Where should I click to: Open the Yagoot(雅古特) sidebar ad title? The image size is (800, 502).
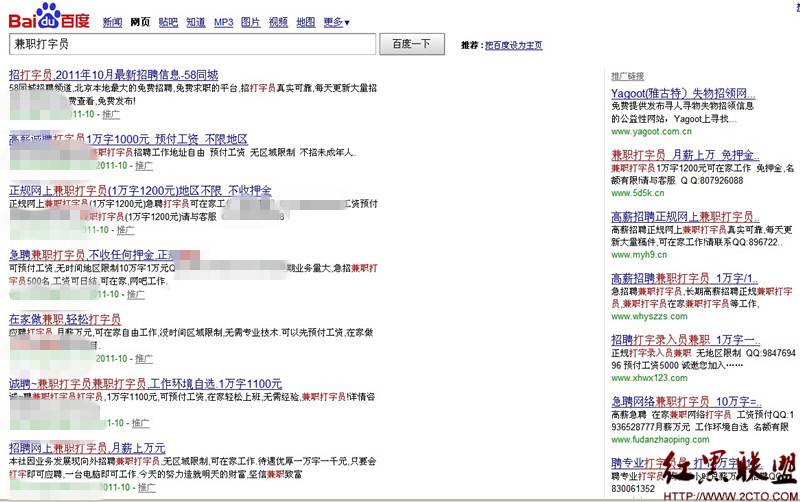(681, 94)
